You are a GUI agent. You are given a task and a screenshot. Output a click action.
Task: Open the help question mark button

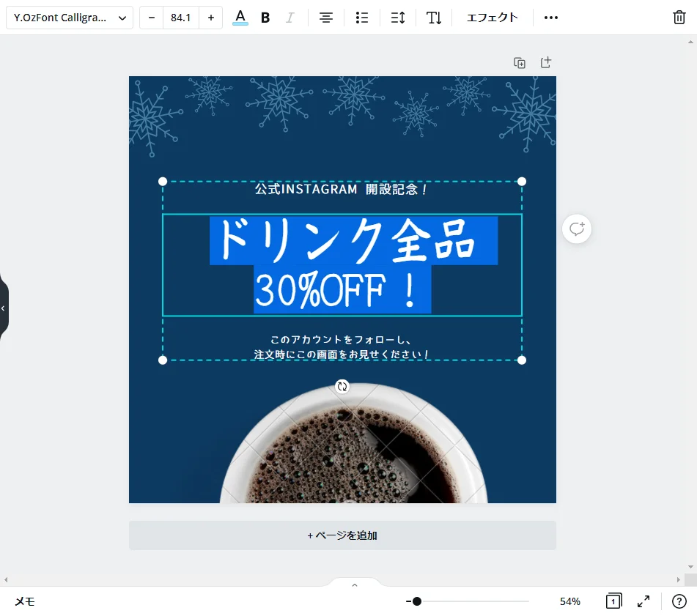pyautogui.click(x=679, y=601)
